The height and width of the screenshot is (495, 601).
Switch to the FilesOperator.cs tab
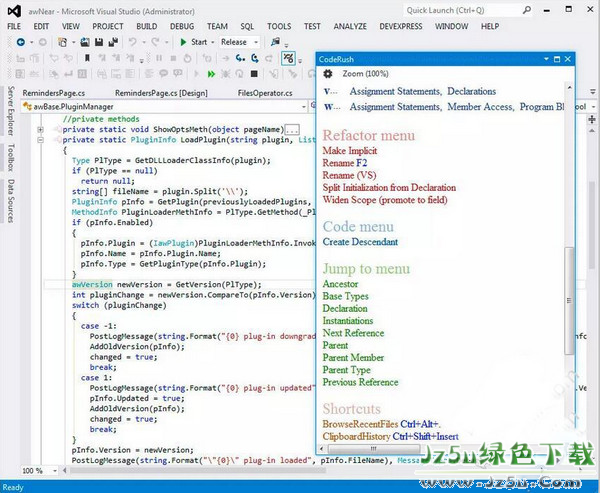click(265, 93)
